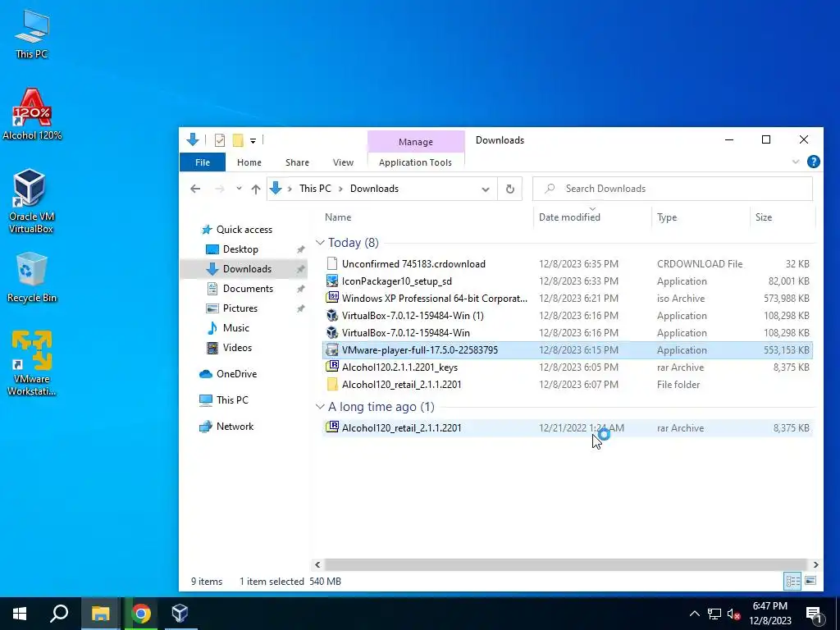
Task: Select Unconfirmed 745183.crdownload file
Action: point(568,264)
